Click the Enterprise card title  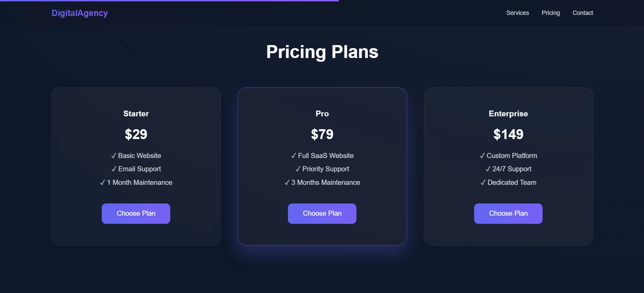click(508, 114)
